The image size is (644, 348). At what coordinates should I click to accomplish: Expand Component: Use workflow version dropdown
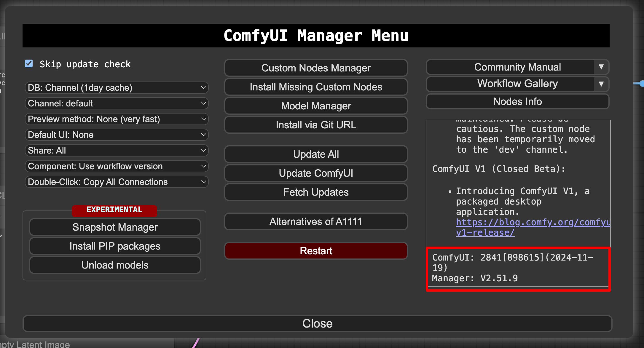tap(117, 166)
